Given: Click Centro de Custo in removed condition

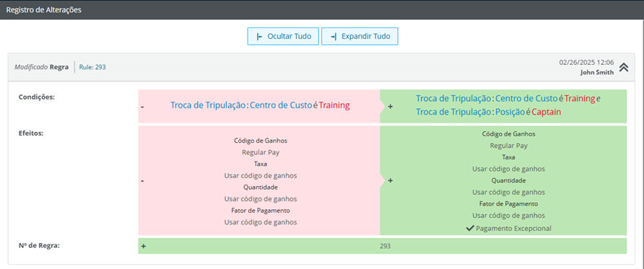Looking at the screenshot, I should pyautogui.click(x=281, y=105).
